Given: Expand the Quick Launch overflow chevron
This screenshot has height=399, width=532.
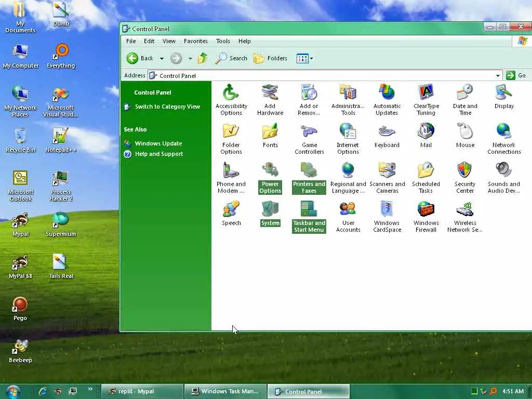Looking at the screenshot, I should 90,389.
